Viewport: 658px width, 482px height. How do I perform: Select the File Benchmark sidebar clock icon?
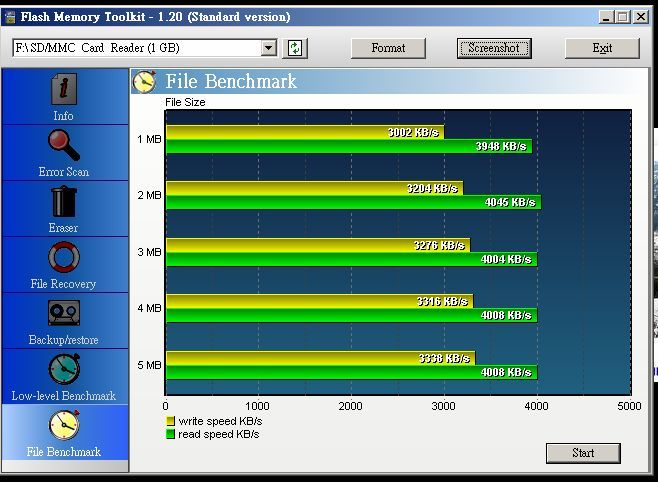tap(64, 425)
